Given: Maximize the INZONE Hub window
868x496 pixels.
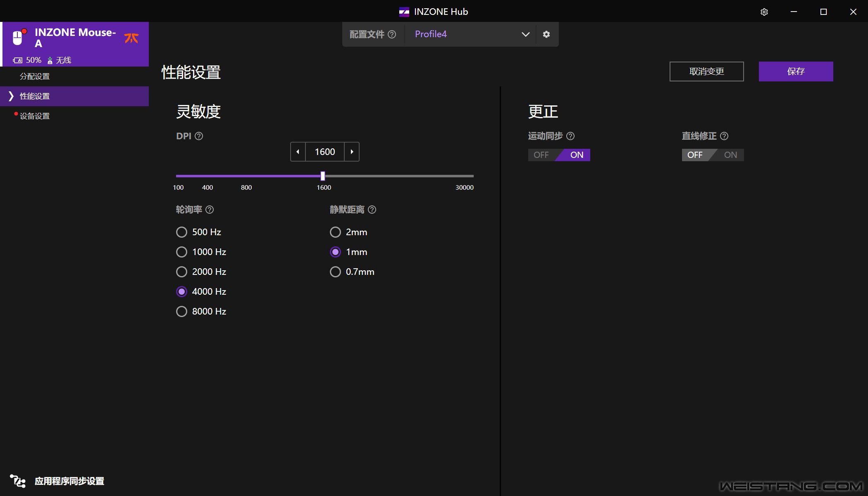Looking at the screenshot, I should tap(823, 12).
